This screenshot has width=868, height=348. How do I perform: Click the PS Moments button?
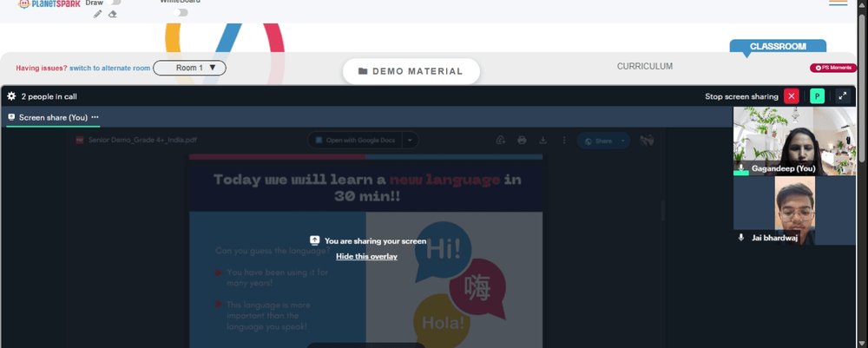(833, 68)
